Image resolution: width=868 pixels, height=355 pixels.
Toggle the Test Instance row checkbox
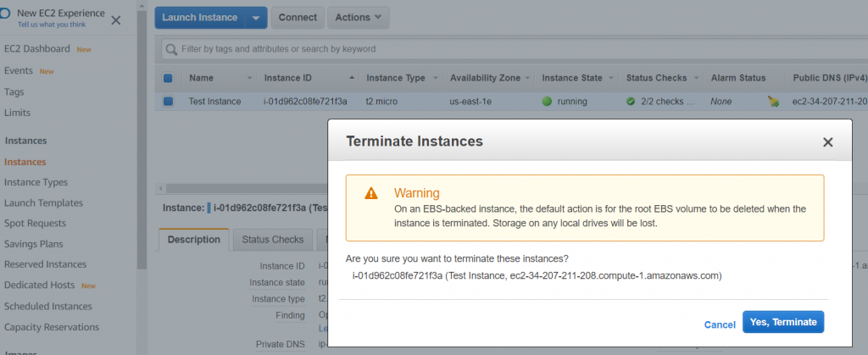pos(168,102)
